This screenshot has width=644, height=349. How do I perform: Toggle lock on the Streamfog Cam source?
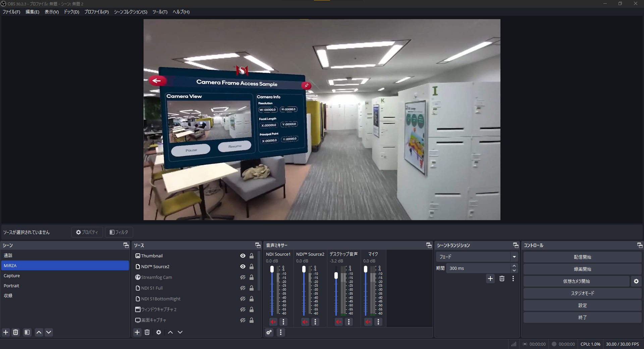click(252, 277)
